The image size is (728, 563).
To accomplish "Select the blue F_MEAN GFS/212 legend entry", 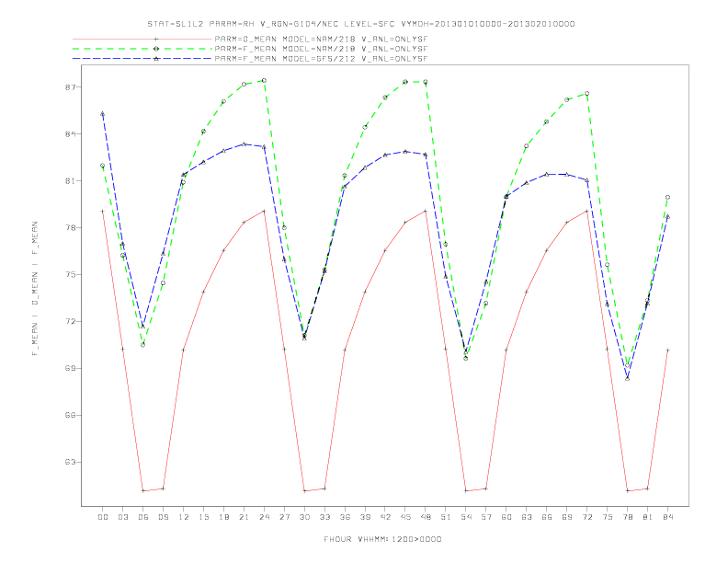I will [250, 59].
